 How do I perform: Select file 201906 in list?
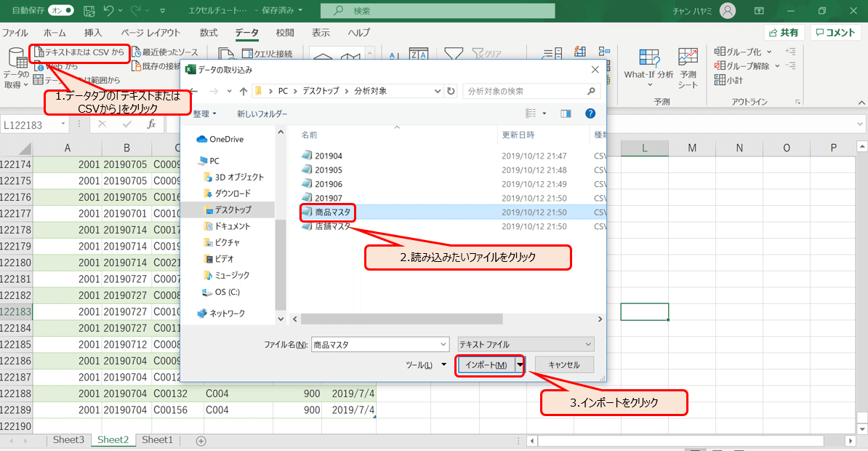322,184
